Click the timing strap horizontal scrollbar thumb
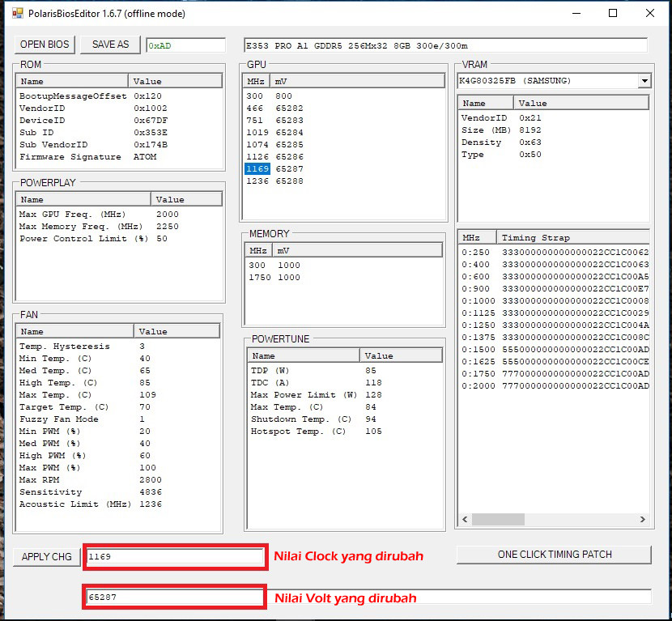The image size is (672, 621). click(498, 520)
